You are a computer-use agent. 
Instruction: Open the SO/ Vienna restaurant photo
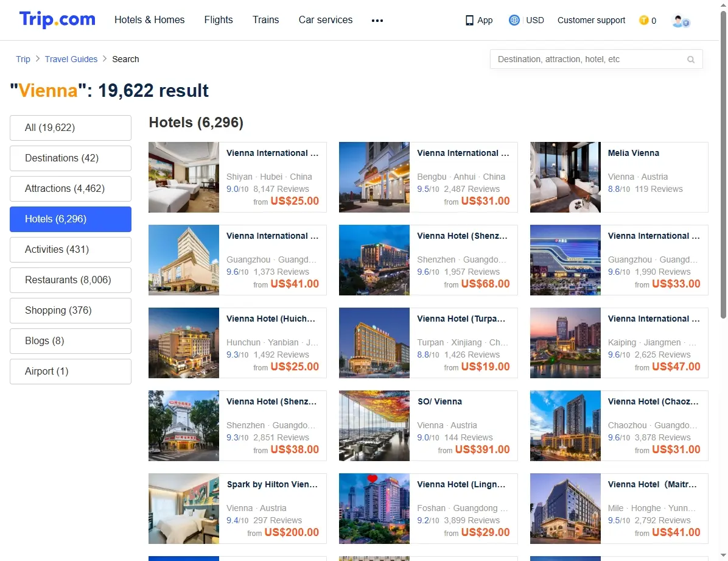click(x=374, y=426)
